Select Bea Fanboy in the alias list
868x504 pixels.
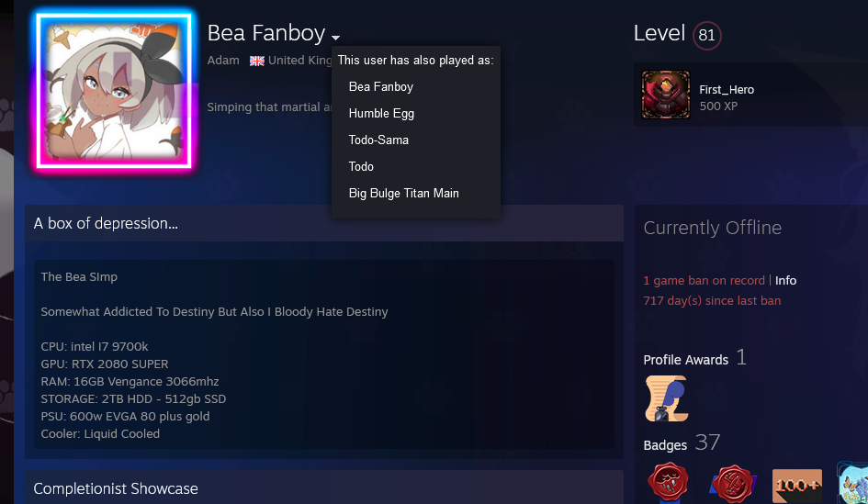pyautogui.click(x=381, y=87)
